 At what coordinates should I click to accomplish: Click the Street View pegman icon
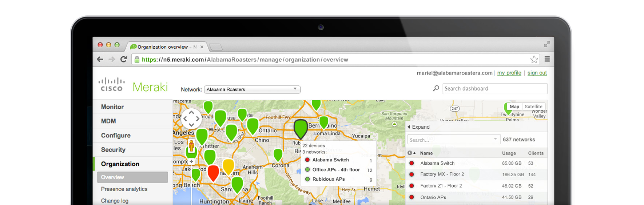coord(191,146)
